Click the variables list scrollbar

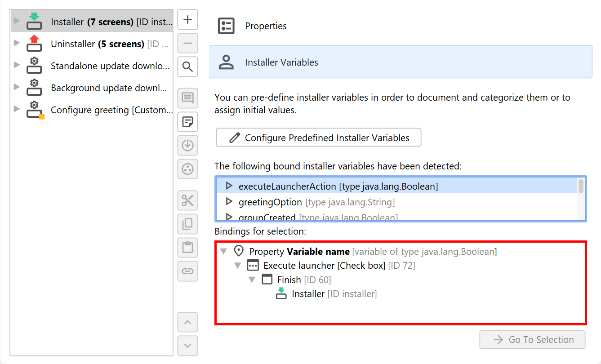[x=581, y=186]
